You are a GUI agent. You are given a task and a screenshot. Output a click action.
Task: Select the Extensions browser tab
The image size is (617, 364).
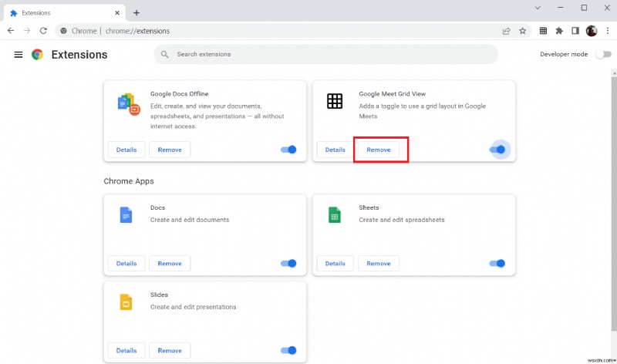point(62,12)
